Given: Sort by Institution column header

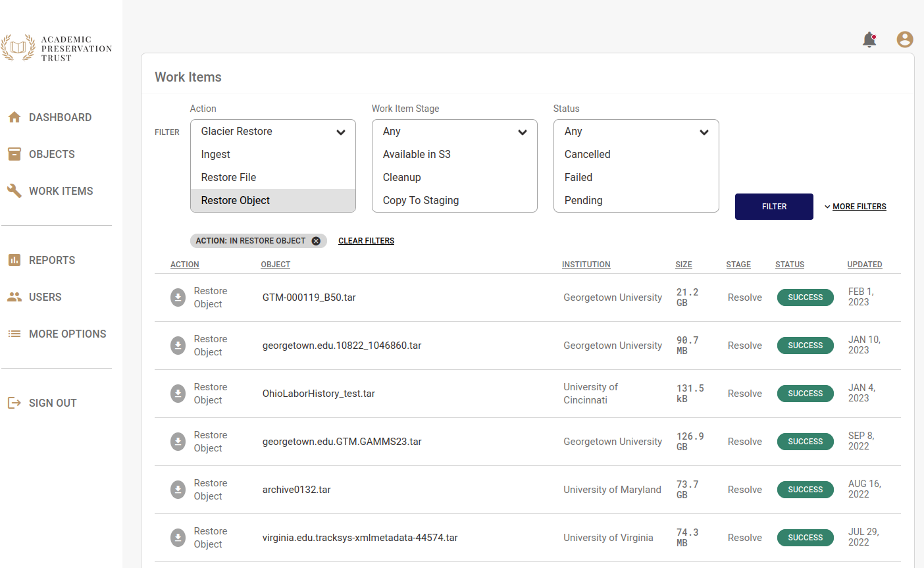Looking at the screenshot, I should (x=586, y=265).
